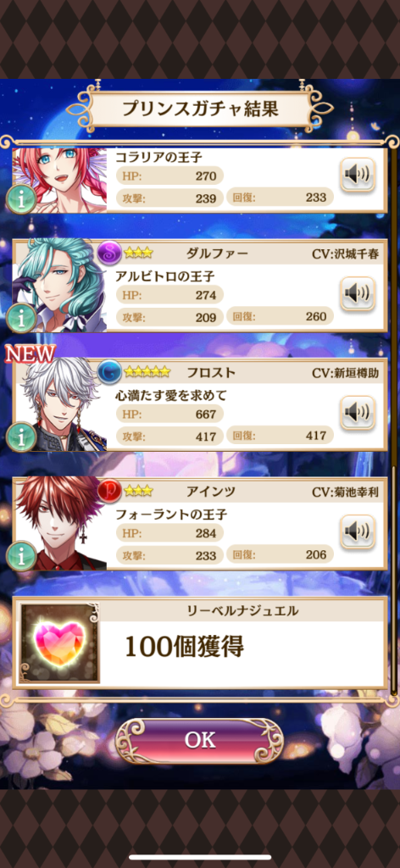Open info icon on アインツ's portrait

pos(21,556)
